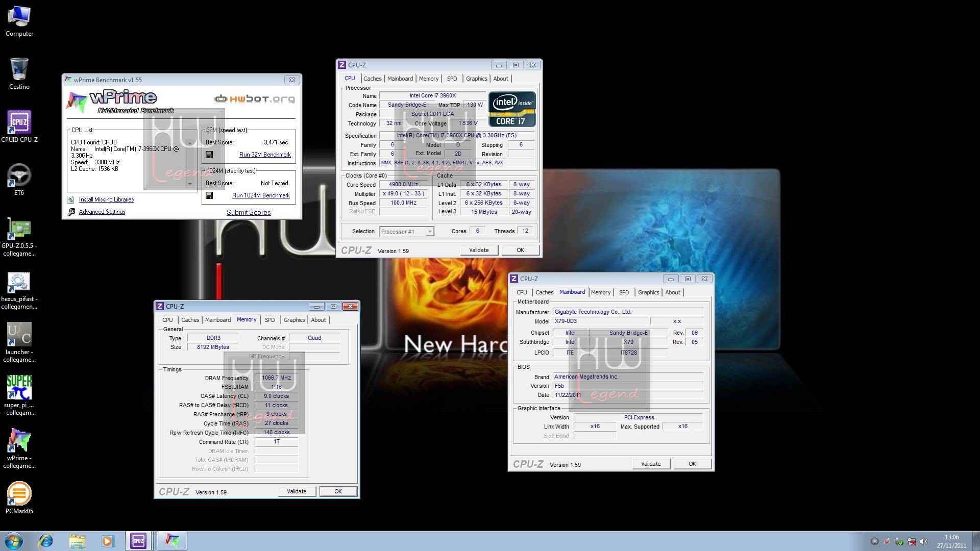Click the taskbar clock showing 13:06
Screen dimensions: 980x551
[x=951, y=541]
